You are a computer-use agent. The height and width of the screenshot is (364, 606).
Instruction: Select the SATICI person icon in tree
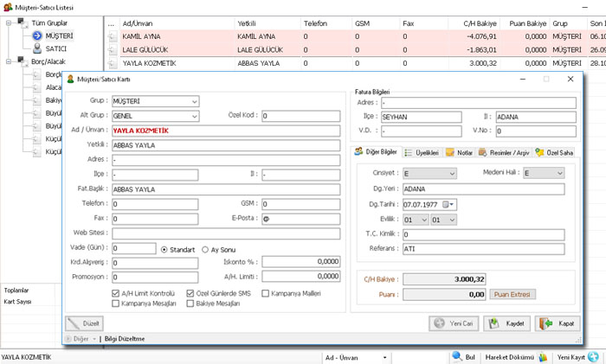[x=37, y=48]
